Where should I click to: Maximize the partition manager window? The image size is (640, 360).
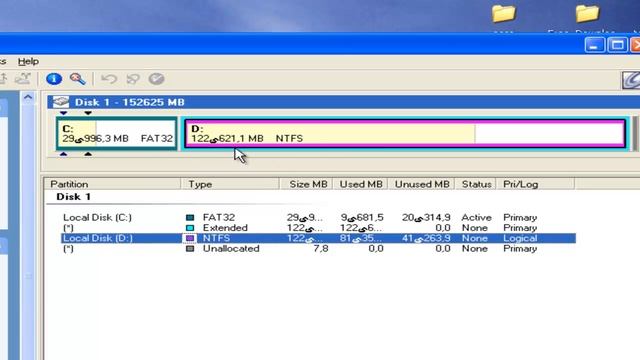click(617, 44)
